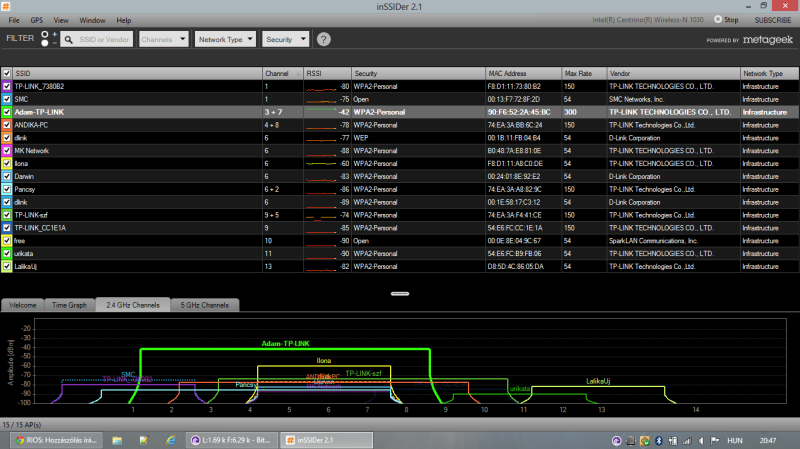
Task: Toggle the select-all checkbox in the SSID header
Action: 7,73
